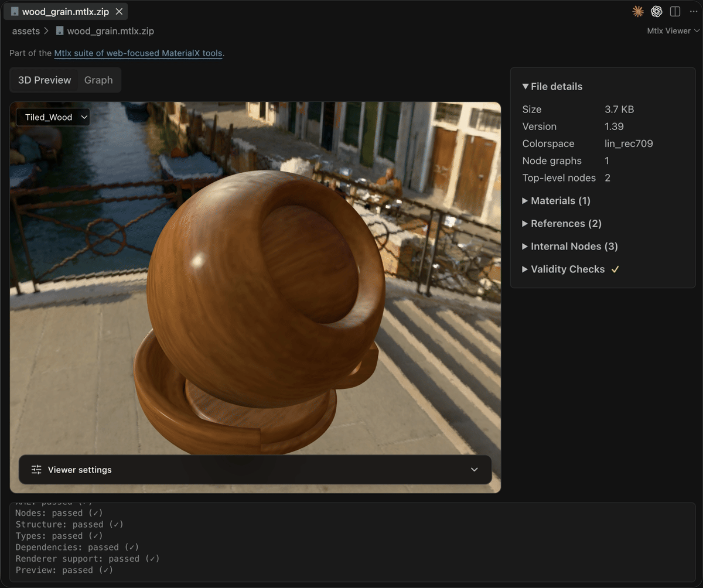This screenshot has width=703, height=588.
Task: Open the Mtlx suite of MaterialX tools link
Action: click(138, 53)
